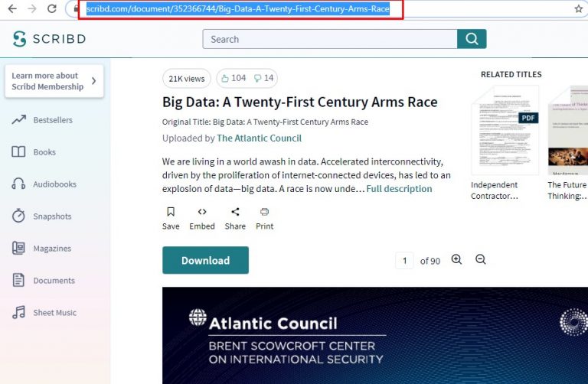Click the 21K views badge

tap(187, 79)
